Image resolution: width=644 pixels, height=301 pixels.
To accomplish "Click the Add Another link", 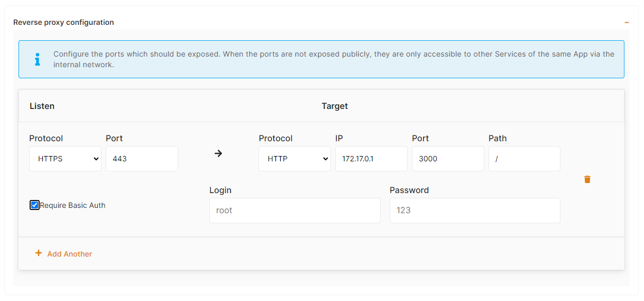I will [69, 254].
